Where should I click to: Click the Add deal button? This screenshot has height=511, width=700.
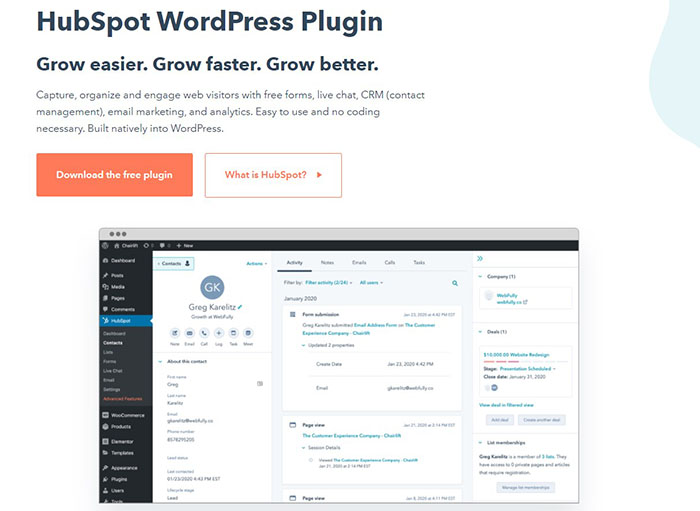(x=500, y=420)
